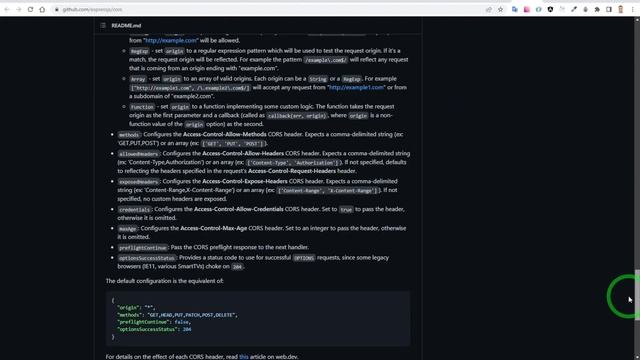The width and height of the screenshot is (640, 360).
Task: Click the README.md file title
Action: pyautogui.click(x=126, y=25)
